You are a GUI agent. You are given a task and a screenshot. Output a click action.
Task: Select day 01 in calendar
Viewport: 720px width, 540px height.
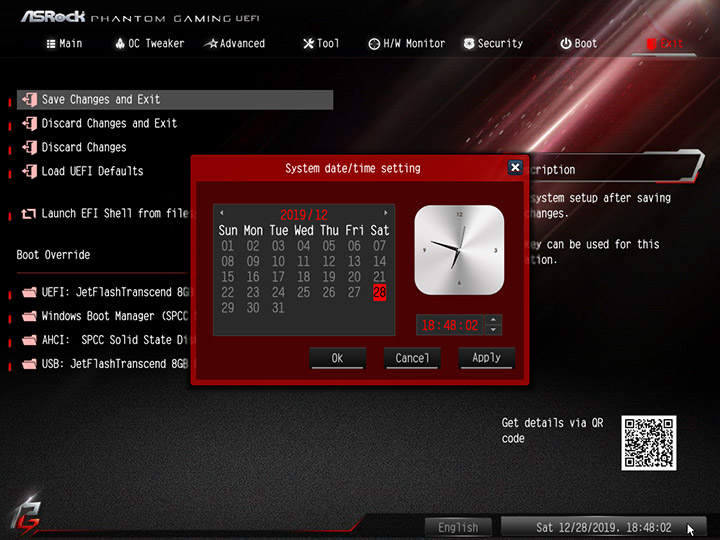click(x=228, y=246)
